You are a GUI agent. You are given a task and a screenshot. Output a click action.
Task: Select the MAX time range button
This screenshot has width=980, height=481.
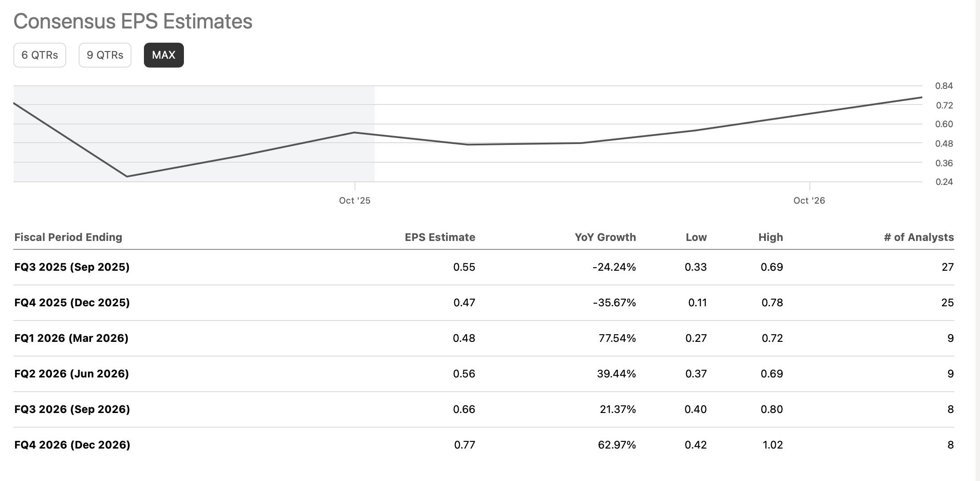pos(163,55)
